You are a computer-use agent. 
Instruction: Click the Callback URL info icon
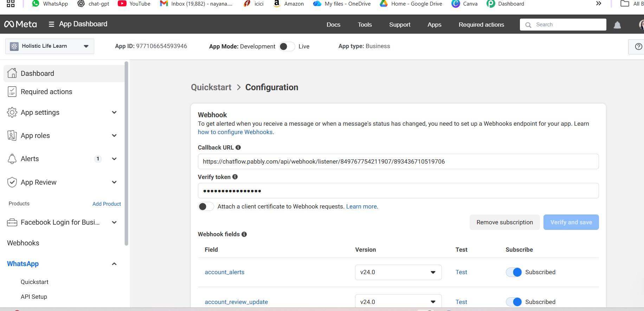(x=238, y=147)
